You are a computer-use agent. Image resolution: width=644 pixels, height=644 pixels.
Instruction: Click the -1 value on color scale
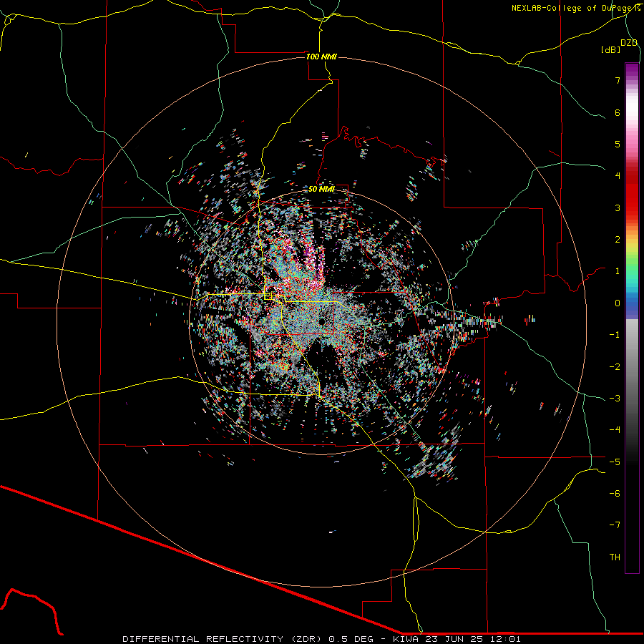click(615, 335)
